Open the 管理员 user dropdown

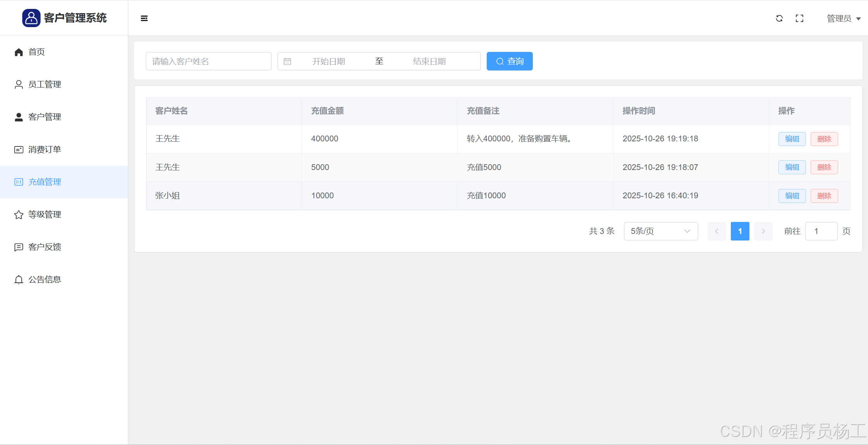[x=844, y=19]
